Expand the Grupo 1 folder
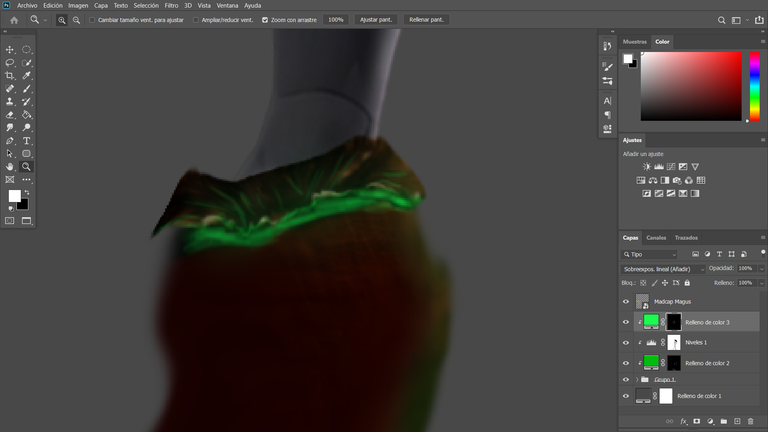Viewport: 768px width, 432px height. 637,380
